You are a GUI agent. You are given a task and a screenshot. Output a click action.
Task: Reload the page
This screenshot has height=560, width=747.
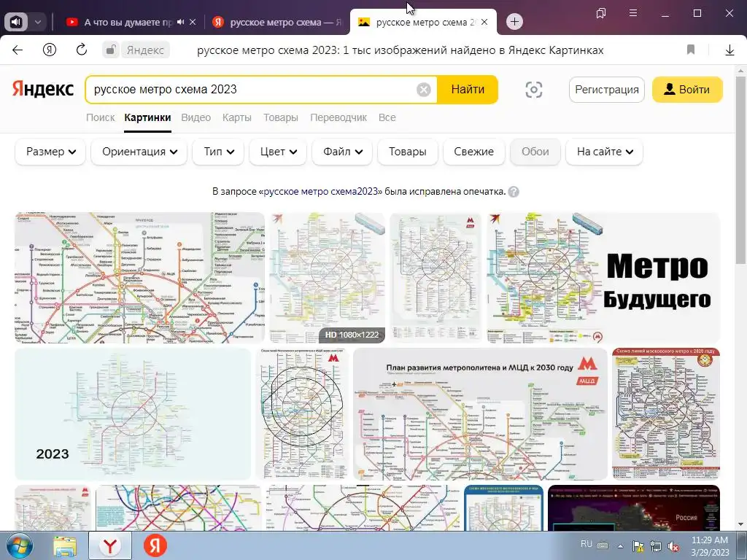click(x=82, y=50)
